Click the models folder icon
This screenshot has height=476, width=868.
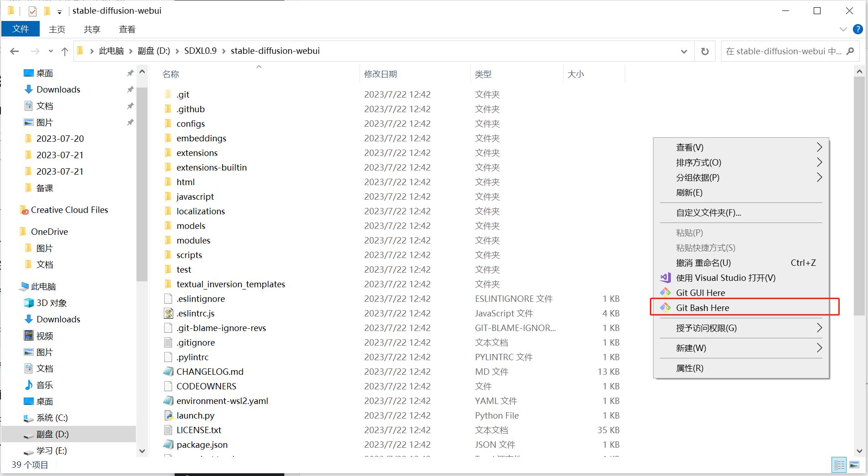[x=168, y=226]
